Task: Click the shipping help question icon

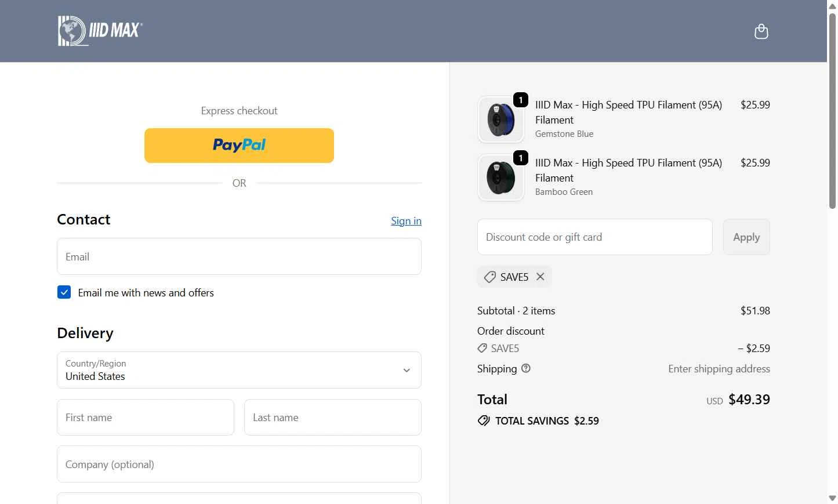Action: (x=526, y=368)
